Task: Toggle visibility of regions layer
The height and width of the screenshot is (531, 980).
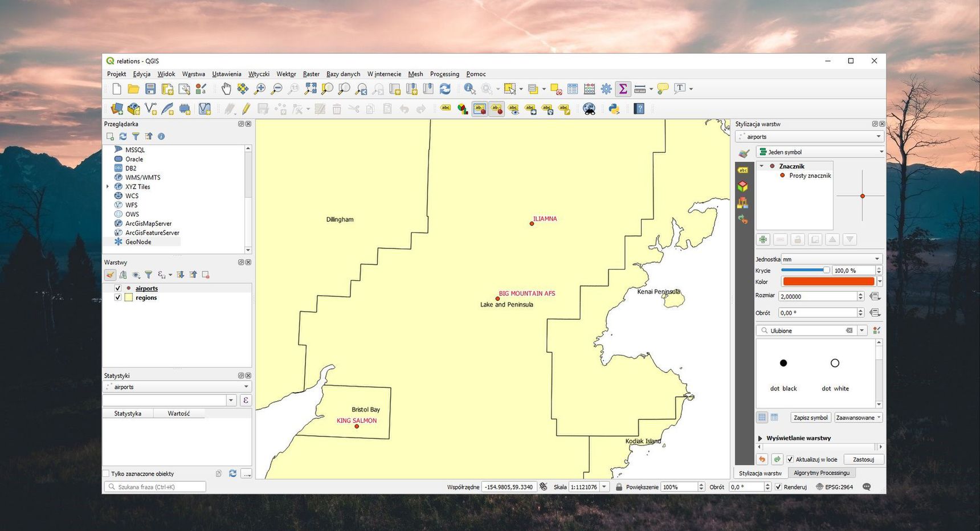Action: pos(118,297)
